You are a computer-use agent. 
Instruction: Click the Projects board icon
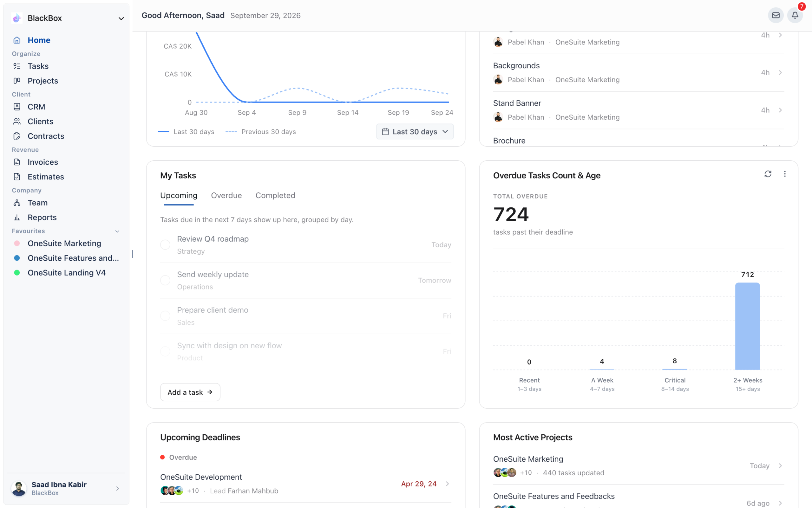[x=17, y=81]
